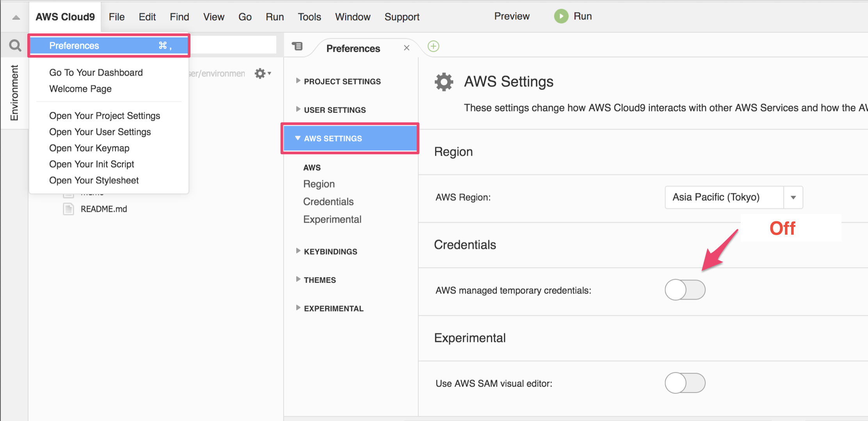The image size is (868, 421).
Task: Select the Preferences tab label
Action: (353, 48)
